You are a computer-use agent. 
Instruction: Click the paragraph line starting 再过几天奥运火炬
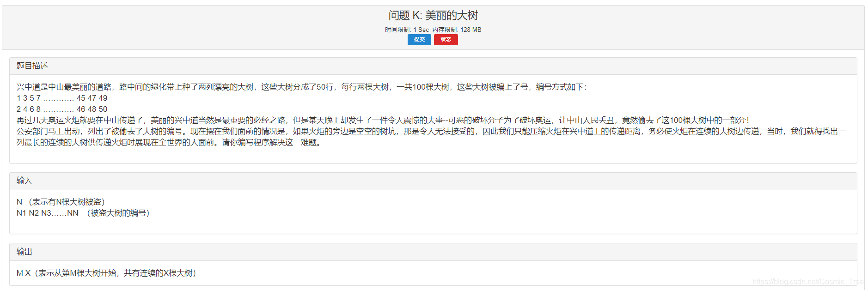tap(383, 120)
